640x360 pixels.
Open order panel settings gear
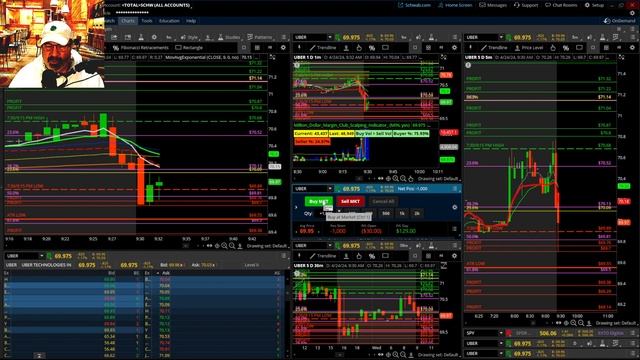[x=455, y=207]
